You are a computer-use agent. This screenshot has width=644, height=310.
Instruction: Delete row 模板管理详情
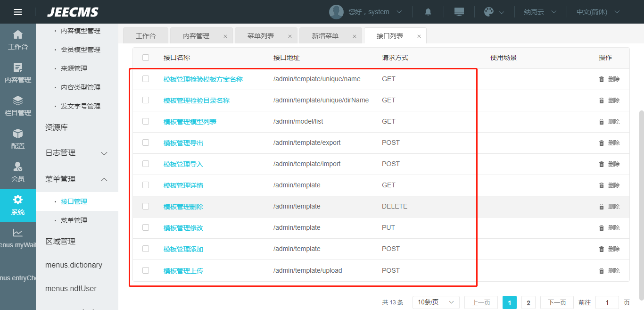[x=609, y=185]
